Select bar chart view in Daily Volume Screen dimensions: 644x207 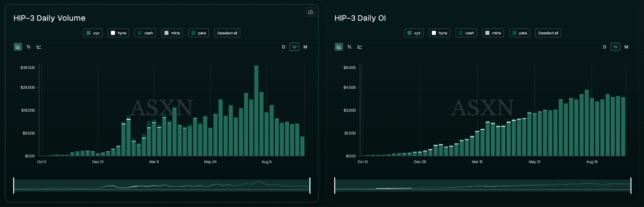18,47
